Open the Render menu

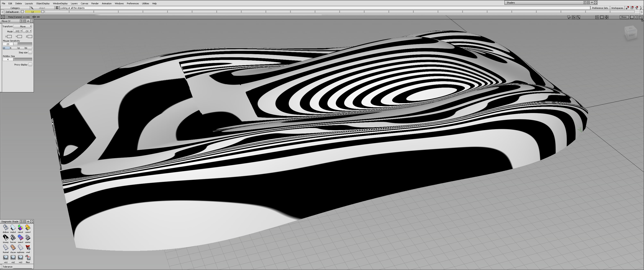95,3
